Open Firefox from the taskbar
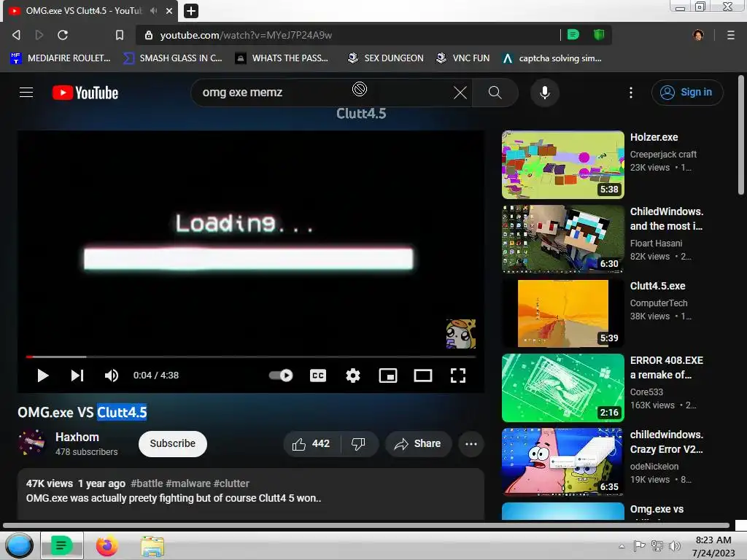 click(x=107, y=545)
